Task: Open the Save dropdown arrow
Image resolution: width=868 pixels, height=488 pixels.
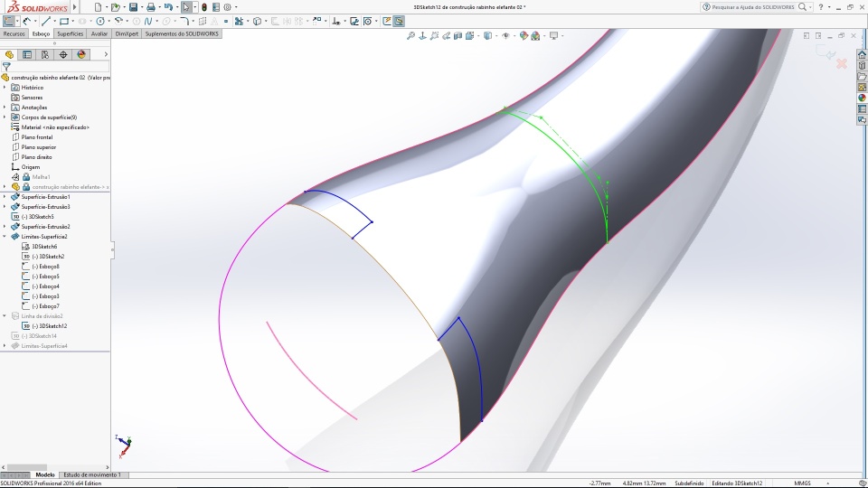Action: coord(141,7)
